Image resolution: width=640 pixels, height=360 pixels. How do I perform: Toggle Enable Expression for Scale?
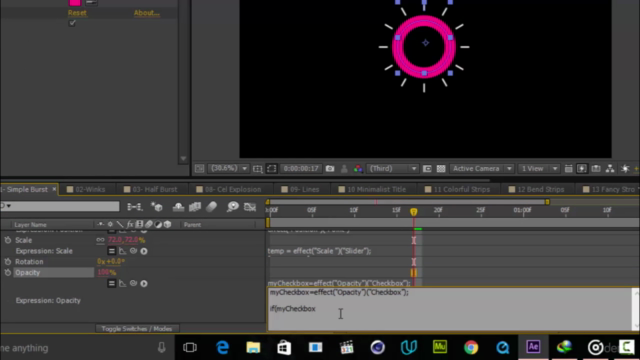111,251
